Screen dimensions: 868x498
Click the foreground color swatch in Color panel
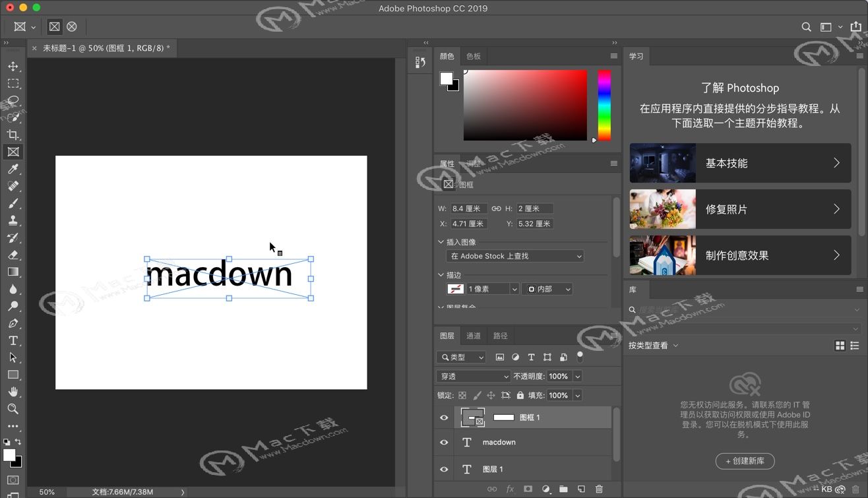447,78
